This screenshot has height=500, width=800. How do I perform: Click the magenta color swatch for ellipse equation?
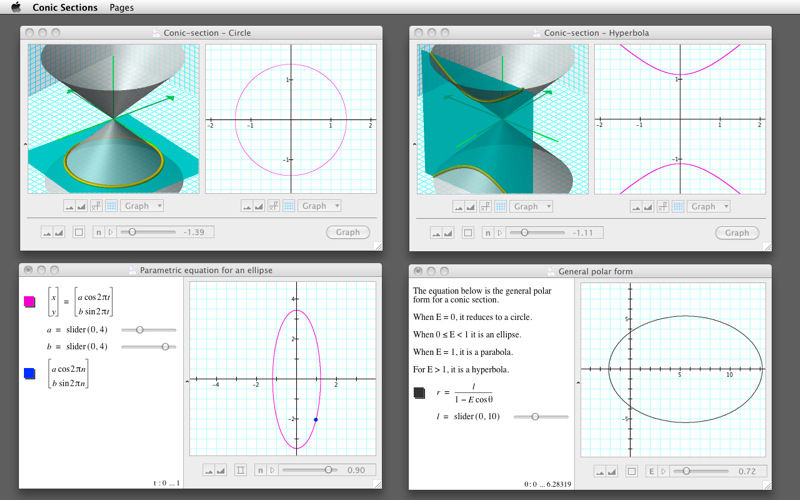30,302
